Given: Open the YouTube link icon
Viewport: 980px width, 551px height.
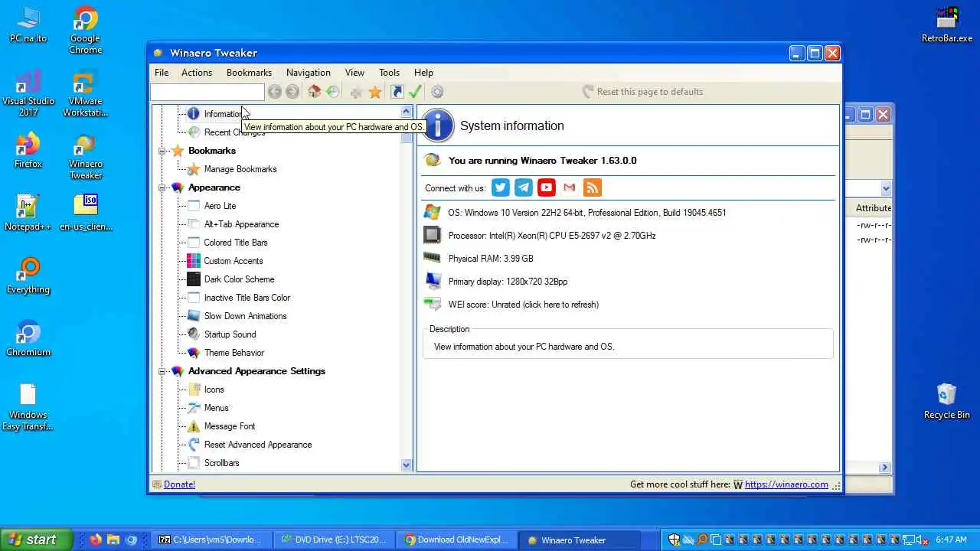Looking at the screenshot, I should point(546,187).
